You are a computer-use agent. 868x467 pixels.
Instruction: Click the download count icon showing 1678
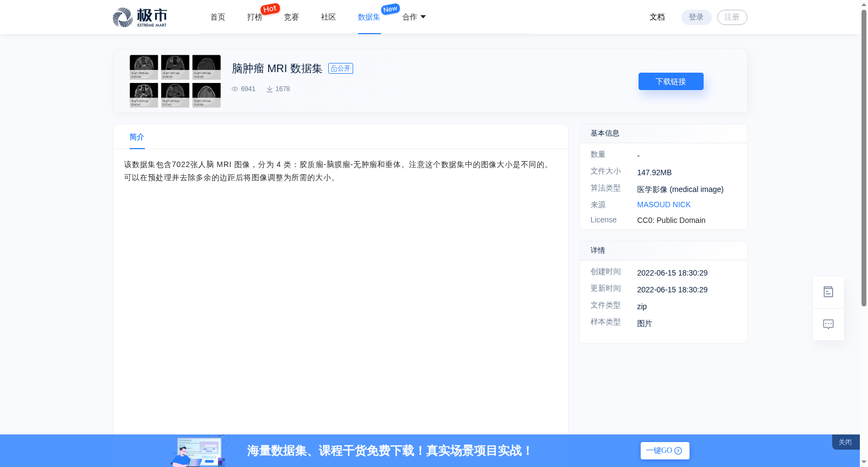coord(270,89)
